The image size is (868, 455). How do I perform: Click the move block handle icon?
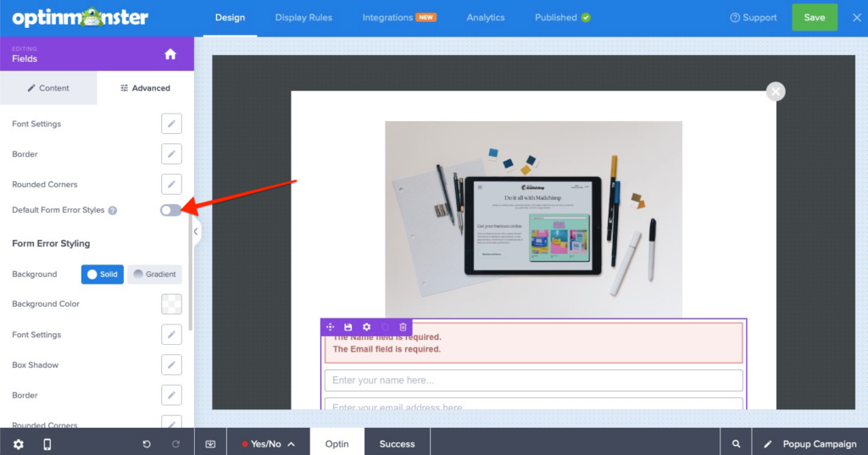pos(330,327)
